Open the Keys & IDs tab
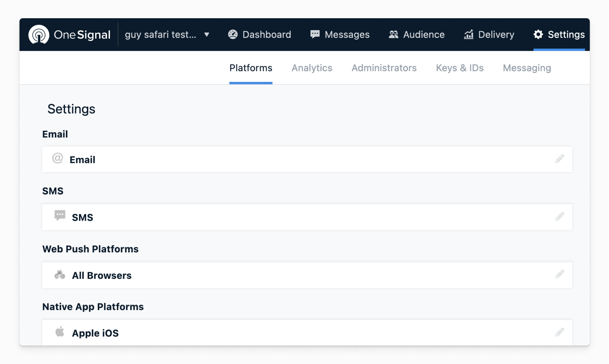609x364 pixels. click(460, 68)
